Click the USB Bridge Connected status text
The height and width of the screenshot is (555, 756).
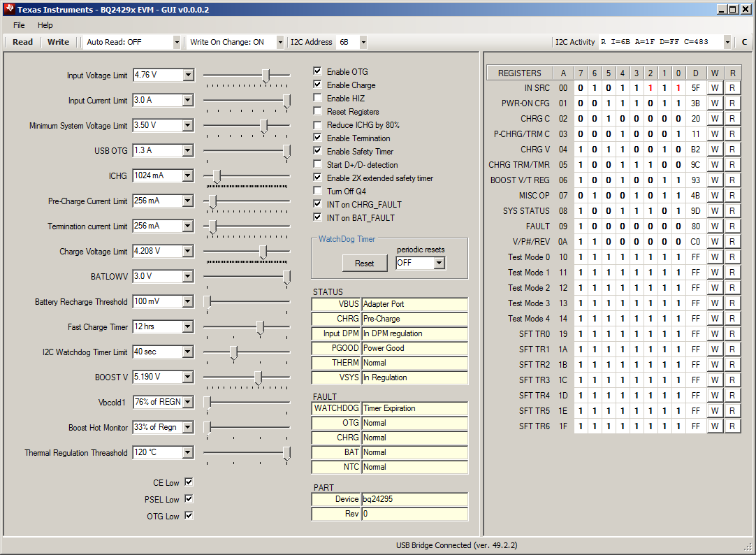456,545
